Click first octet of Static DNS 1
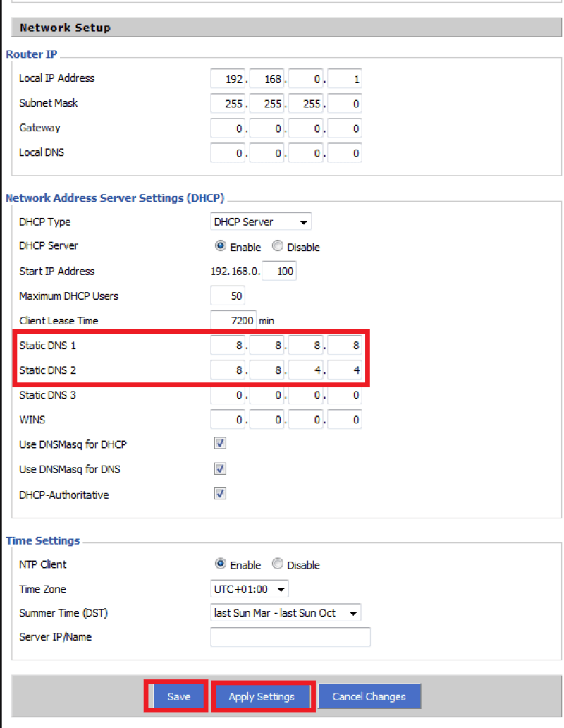The image size is (564, 728). (228, 346)
